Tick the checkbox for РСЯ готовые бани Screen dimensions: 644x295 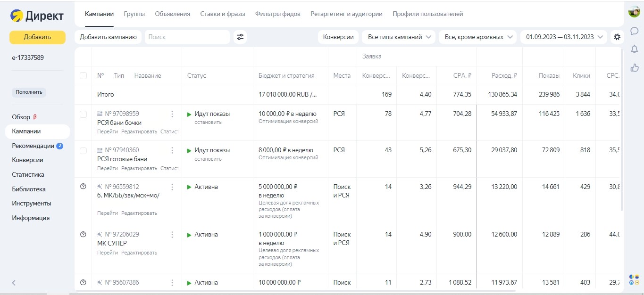(84, 151)
